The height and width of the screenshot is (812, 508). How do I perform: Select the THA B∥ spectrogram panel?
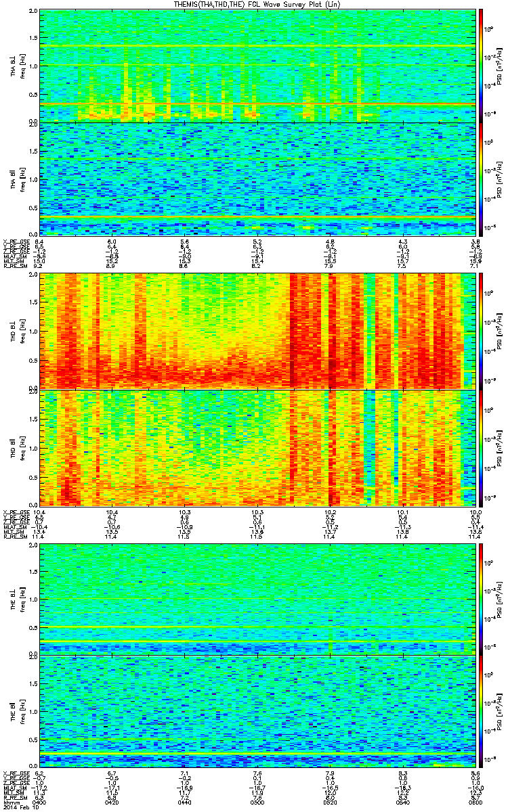tap(257, 179)
